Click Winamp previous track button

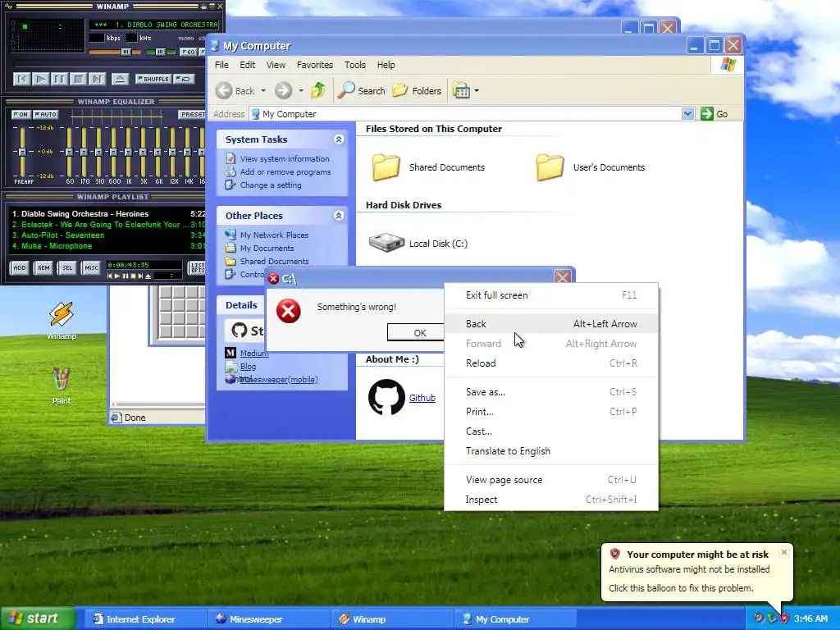tap(21, 80)
